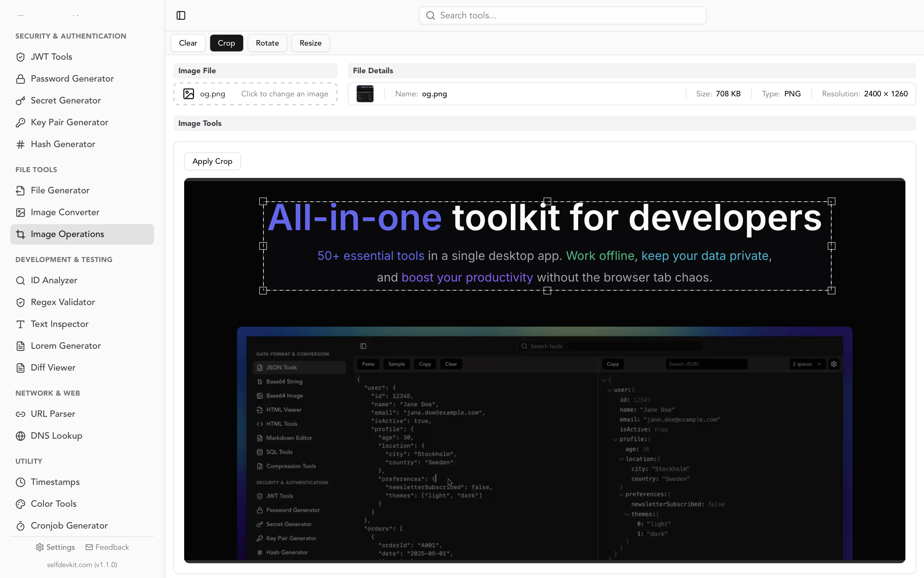This screenshot has height=578, width=924.
Task: Click to change an image dropzone
Action: click(x=255, y=94)
